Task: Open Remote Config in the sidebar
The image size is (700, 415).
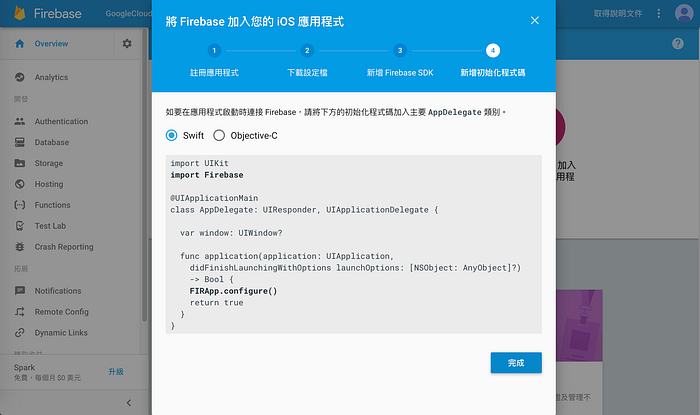Action: [62, 312]
